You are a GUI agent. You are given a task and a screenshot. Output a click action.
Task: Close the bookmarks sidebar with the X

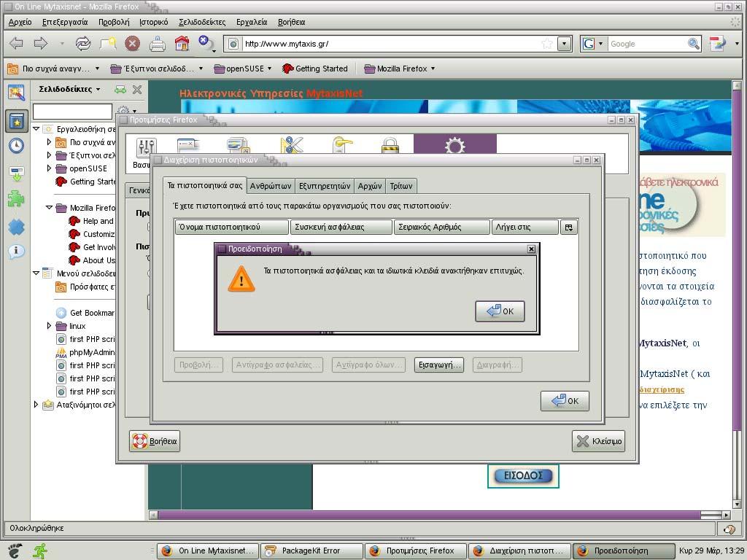[x=137, y=90]
